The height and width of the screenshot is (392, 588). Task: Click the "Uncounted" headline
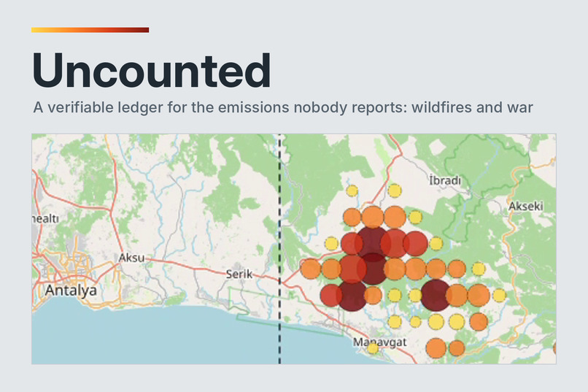point(152,71)
